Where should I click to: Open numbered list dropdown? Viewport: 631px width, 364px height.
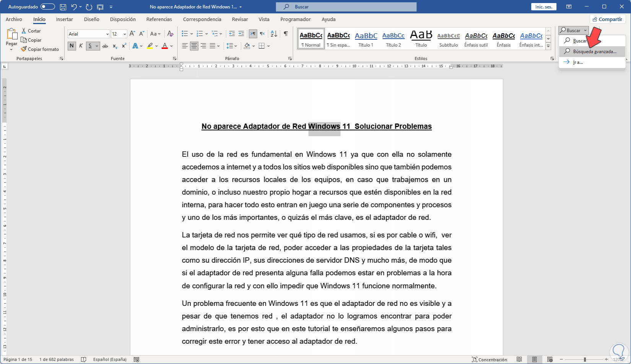[207, 34]
